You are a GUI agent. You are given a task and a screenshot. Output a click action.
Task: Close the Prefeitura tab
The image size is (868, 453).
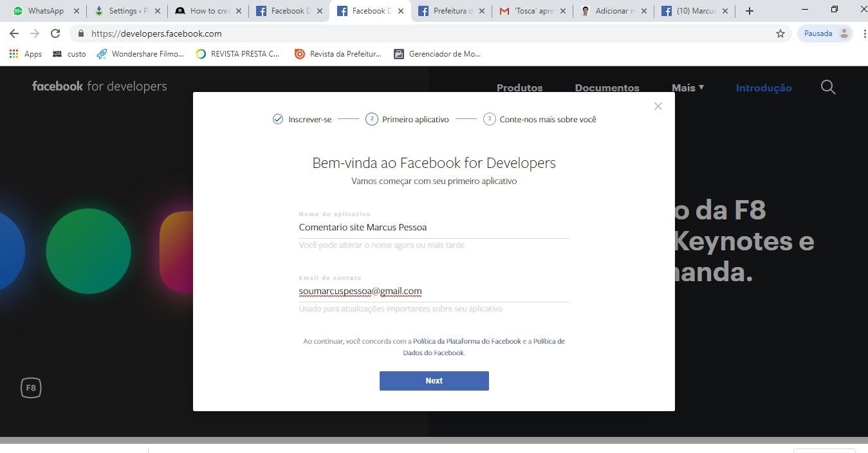[482, 11]
